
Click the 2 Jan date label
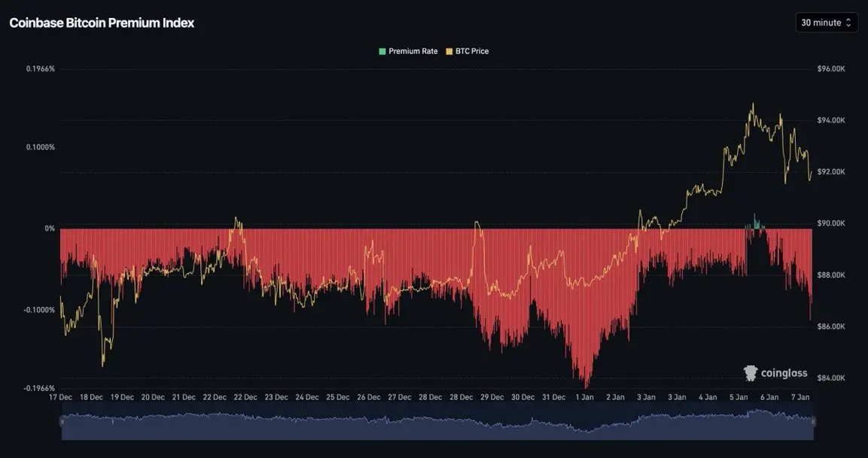pyautogui.click(x=616, y=397)
